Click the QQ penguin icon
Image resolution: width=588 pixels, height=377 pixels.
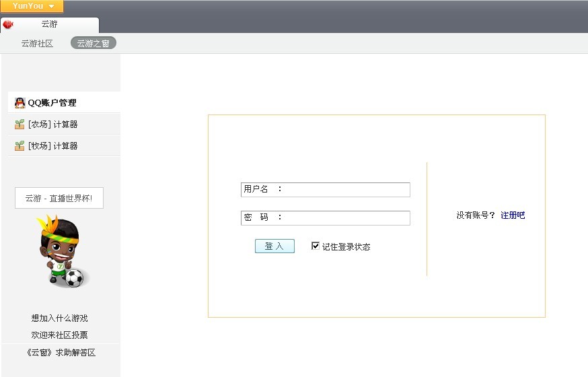pyautogui.click(x=20, y=103)
